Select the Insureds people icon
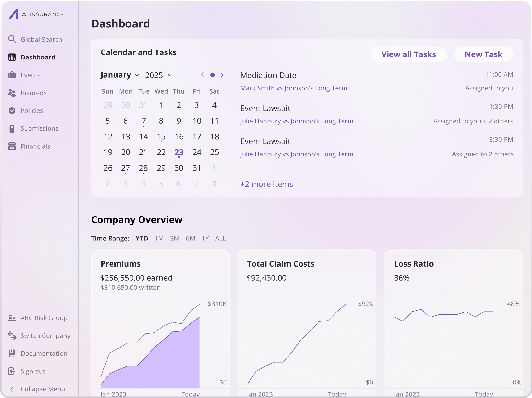The height and width of the screenshot is (398, 532). pyautogui.click(x=12, y=93)
